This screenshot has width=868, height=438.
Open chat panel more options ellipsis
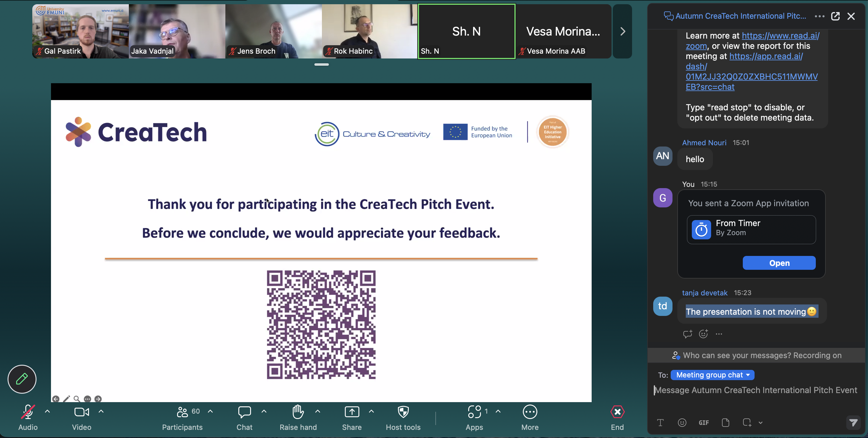819,16
